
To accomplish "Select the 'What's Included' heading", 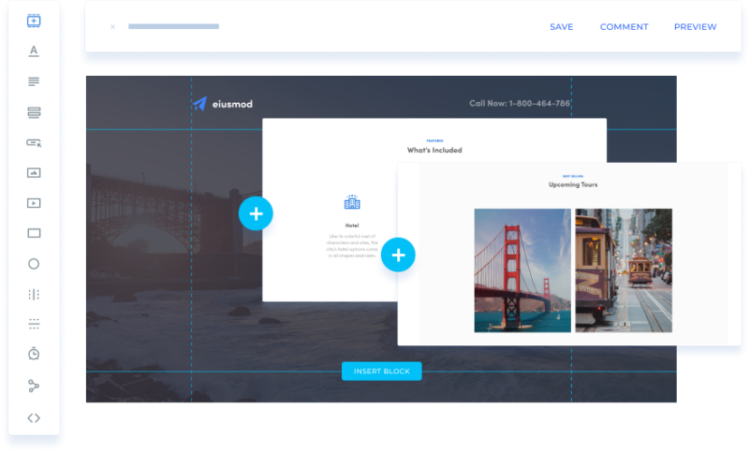I will pos(434,150).
